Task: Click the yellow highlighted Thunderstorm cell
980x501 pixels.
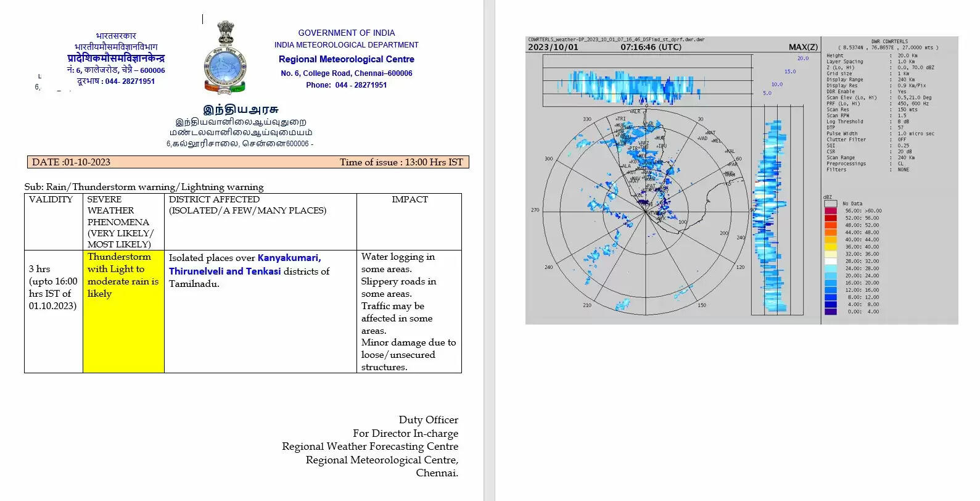Action: point(123,310)
